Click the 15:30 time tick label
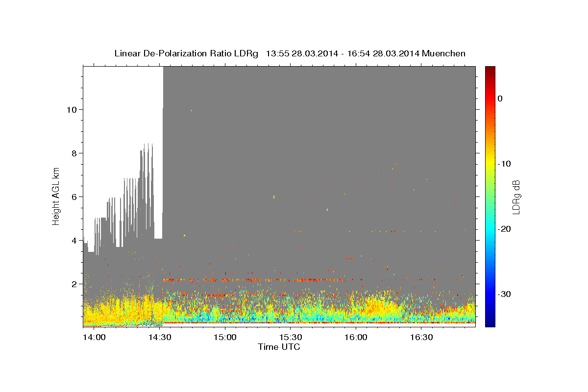The height and width of the screenshot is (392, 588). click(291, 338)
